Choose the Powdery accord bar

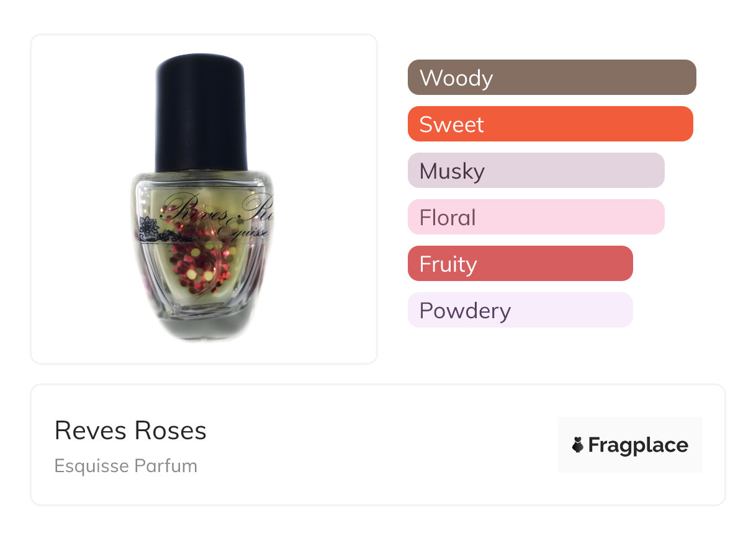coord(520,310)
